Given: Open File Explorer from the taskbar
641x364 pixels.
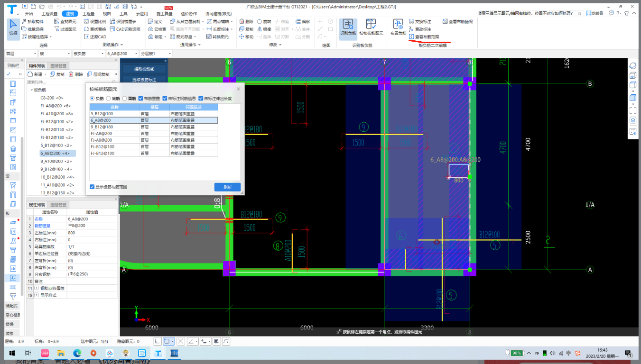Looking at the screenshot, I should 61,353.
